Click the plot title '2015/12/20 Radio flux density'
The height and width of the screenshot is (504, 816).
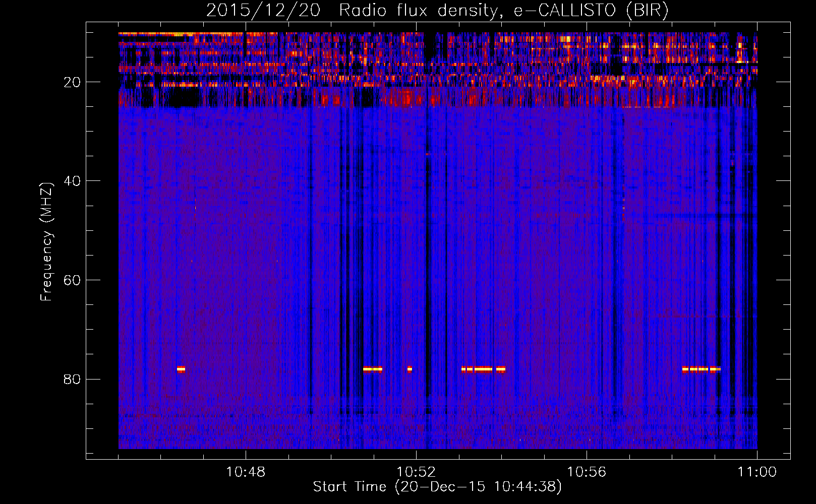click(437, 11)
